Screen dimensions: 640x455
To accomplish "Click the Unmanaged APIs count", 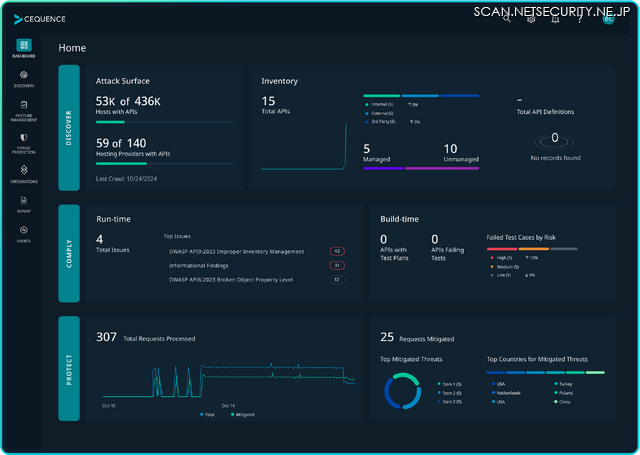I will pos(451,149).
